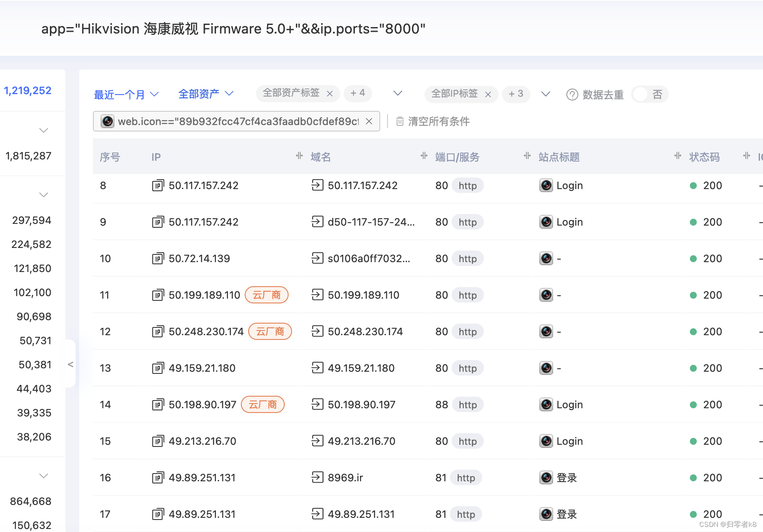Click the search query input field
Image resolution: width=763 pixels, height=532 pixels.
pos(381,29)
